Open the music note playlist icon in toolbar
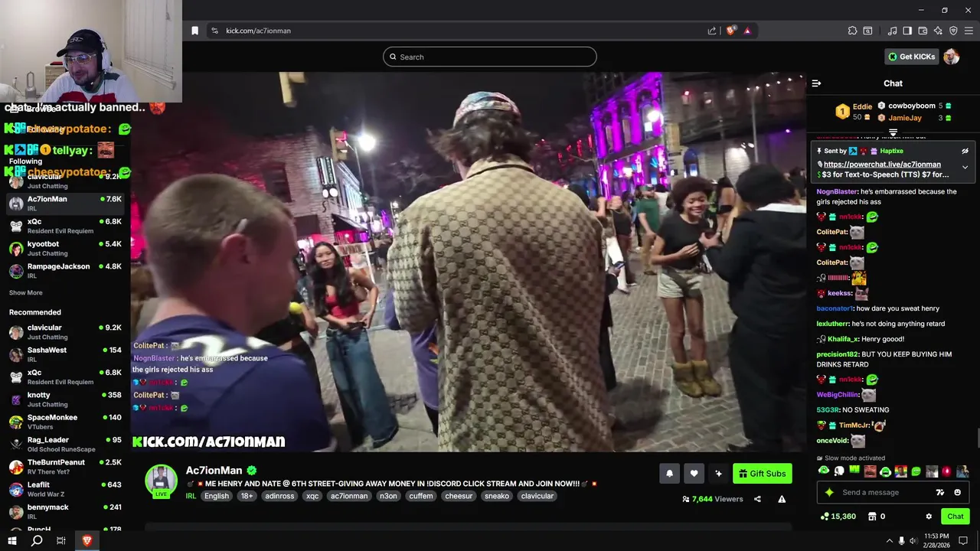 click(x=892, y=31)
